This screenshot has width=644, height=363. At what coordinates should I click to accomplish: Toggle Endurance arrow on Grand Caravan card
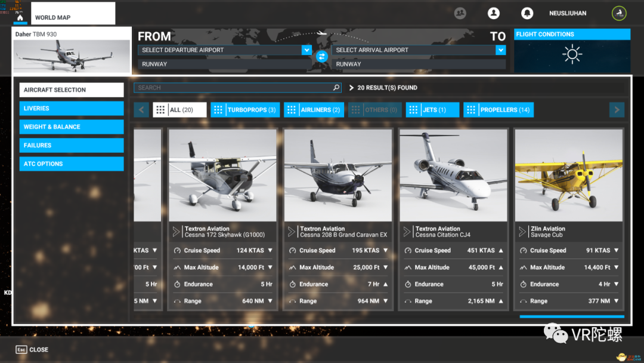click(x=386, y=284)
